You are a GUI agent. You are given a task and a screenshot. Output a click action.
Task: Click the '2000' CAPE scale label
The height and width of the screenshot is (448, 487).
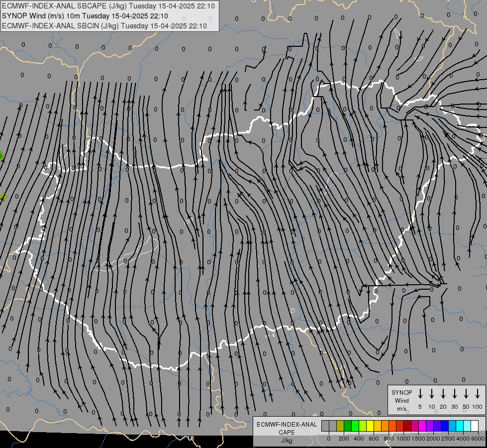433,439
